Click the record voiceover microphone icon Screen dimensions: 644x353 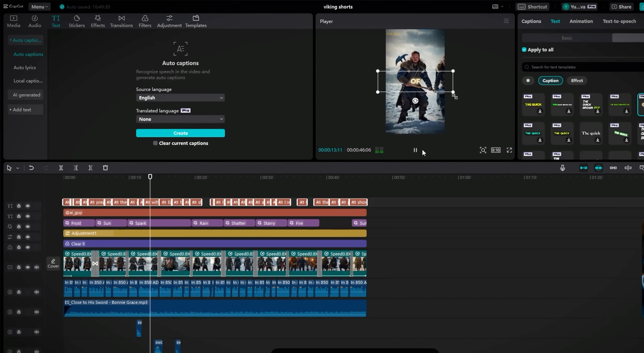tap(562, 168)
